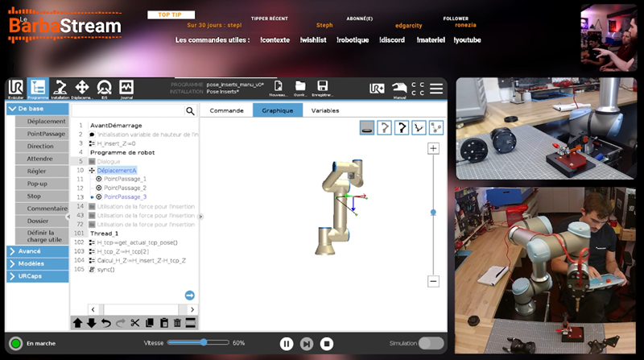Image resolution: width=644 pixels, height=360 pixels.
Task: Zoom in the 3D view with plus
Action: click(433, 148)
